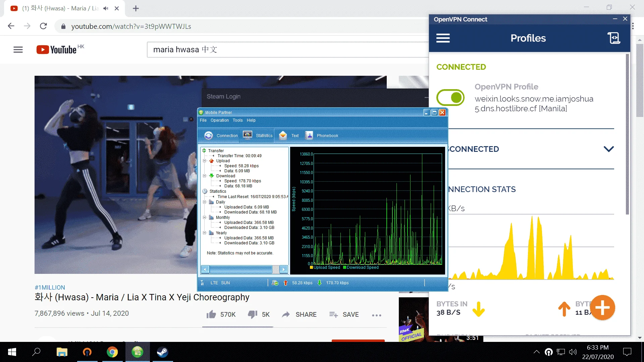The height and width of the screenshot is (362, 644).
Task: Click the Text envelope icon
Action: [283, 135]
